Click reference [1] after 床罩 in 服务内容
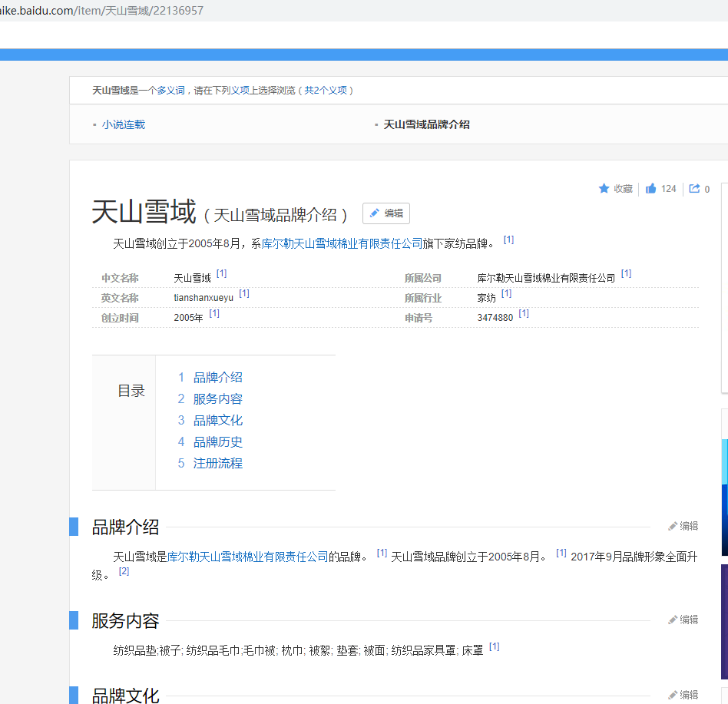Viewport: 728px width, 704px height. click(495, 646)
